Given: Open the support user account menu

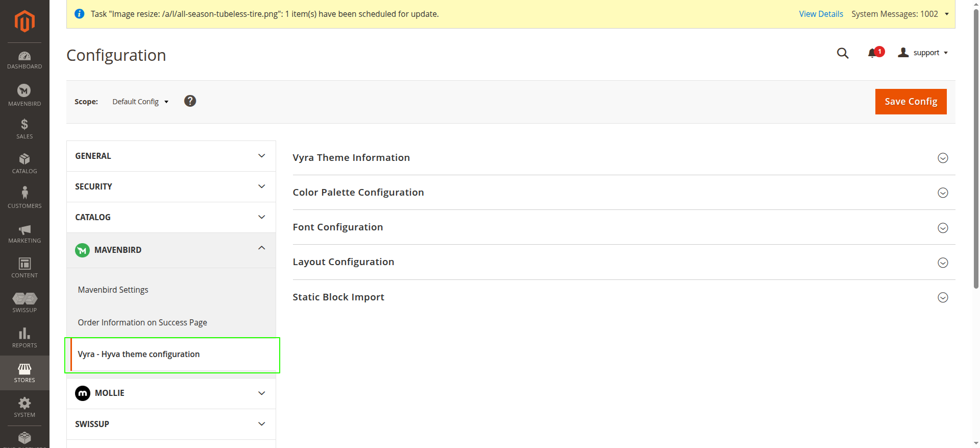Looking at the screenshot, I should (x=923, y=53).
